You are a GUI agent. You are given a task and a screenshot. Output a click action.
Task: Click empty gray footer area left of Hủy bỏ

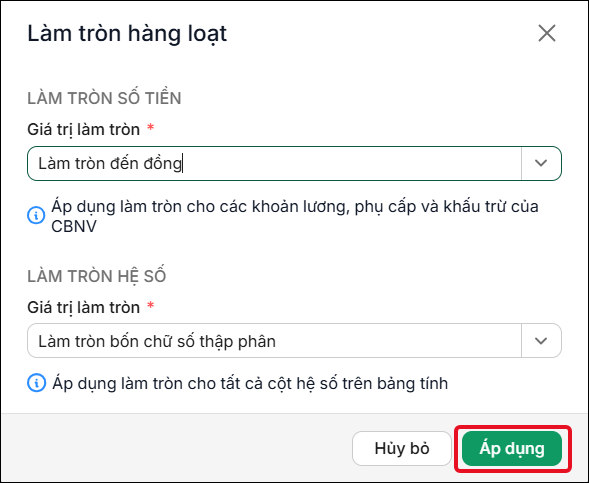pyautogui.click(x=177, y=448)
